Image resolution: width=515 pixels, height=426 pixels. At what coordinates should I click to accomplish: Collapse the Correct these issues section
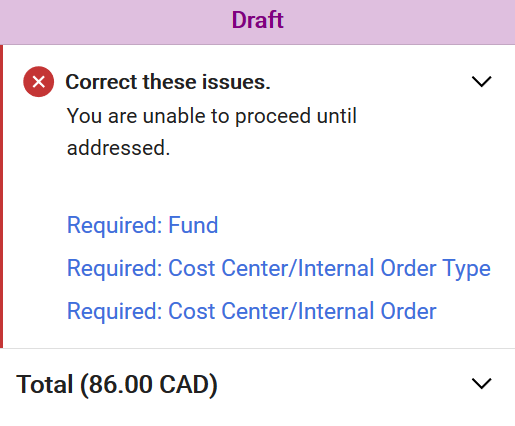(481, 82)
